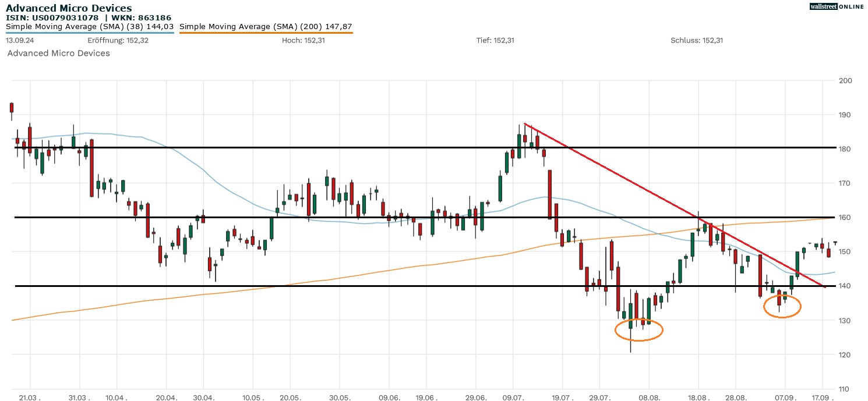Click the 30.05. date axis label
868x401 pixels.
pyautogui.click(x=340, y=398)
